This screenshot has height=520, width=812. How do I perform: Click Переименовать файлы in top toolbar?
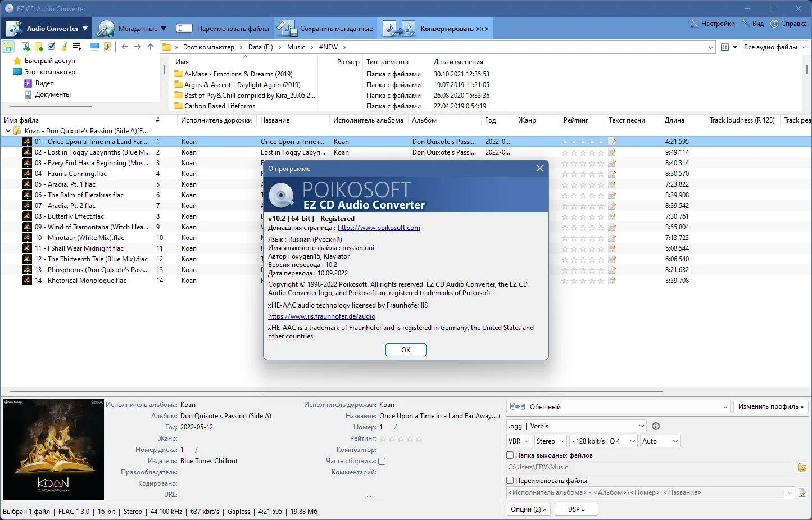coord(223,28)
